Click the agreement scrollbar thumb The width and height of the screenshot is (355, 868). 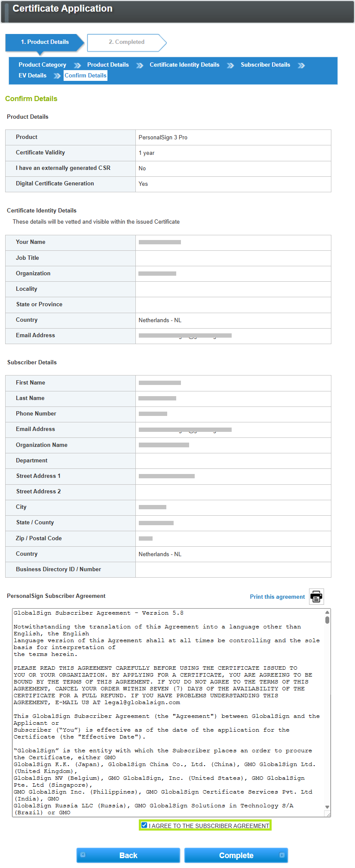click(327, 620)
